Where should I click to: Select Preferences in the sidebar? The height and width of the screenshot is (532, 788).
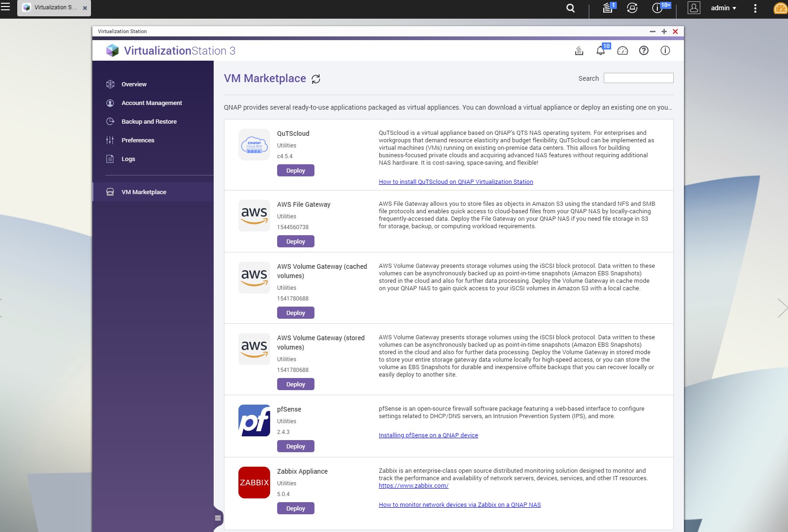(x=138, y=140)
